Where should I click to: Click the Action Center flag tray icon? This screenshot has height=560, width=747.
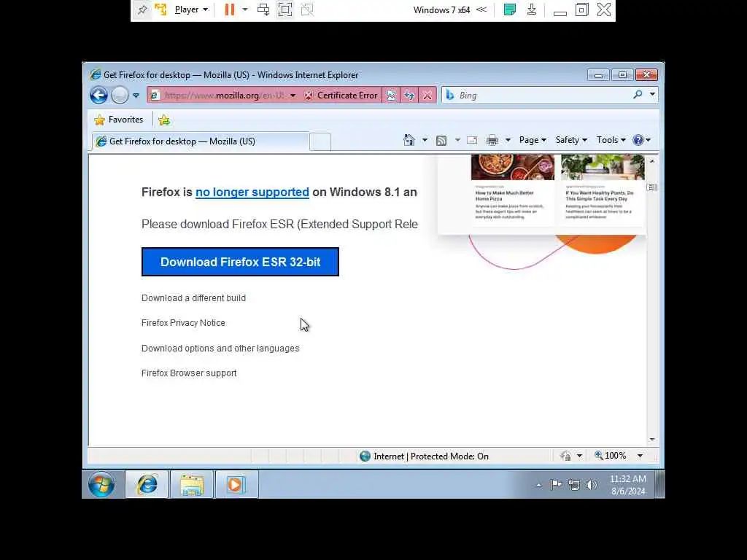point(556,485)
